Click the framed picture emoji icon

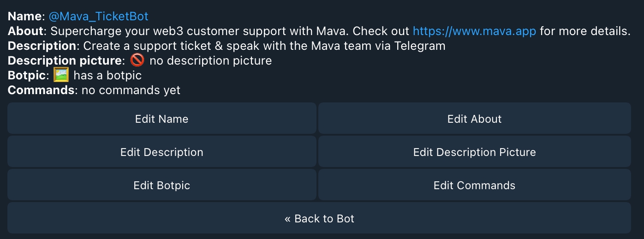pos(61,75)
